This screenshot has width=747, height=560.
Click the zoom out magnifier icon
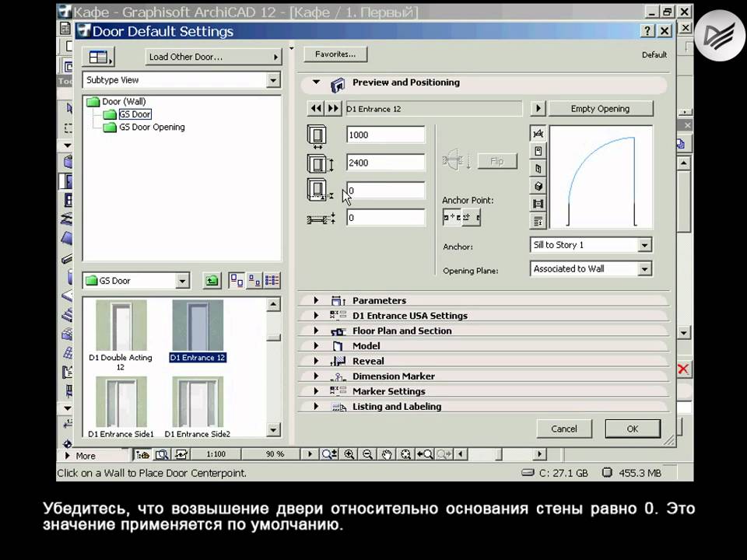click(367, 454)
